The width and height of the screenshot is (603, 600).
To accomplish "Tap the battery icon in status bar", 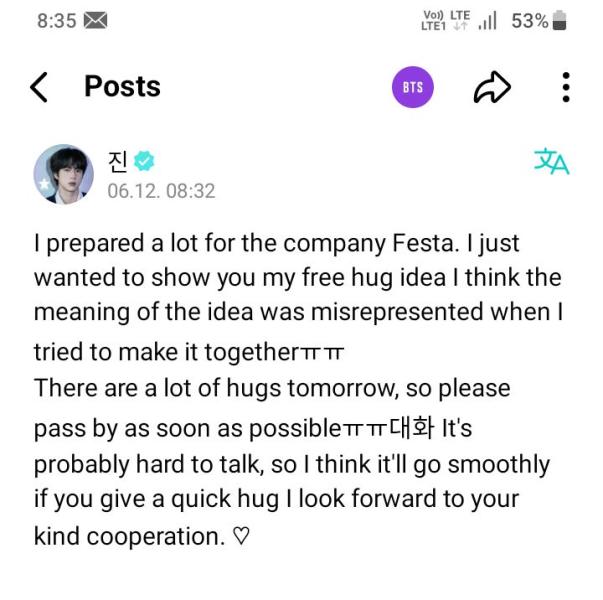I will point(559,21).
